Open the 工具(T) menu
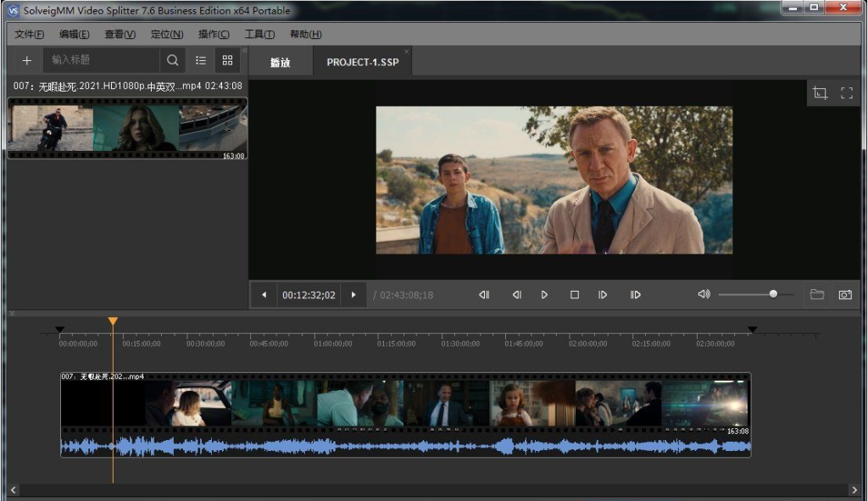This screenshot has width=868, height=501. pos(259,34)
